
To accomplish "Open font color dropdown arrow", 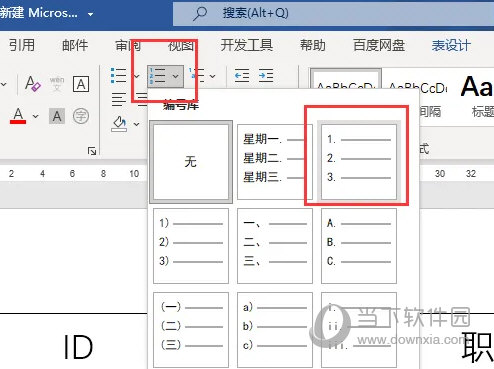I will (35, 116).
